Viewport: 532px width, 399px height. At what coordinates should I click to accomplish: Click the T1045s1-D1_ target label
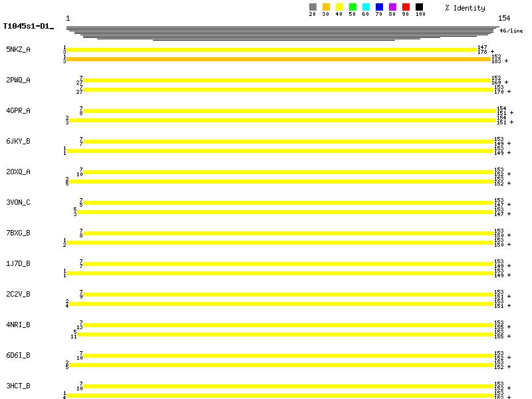(28, 27)
